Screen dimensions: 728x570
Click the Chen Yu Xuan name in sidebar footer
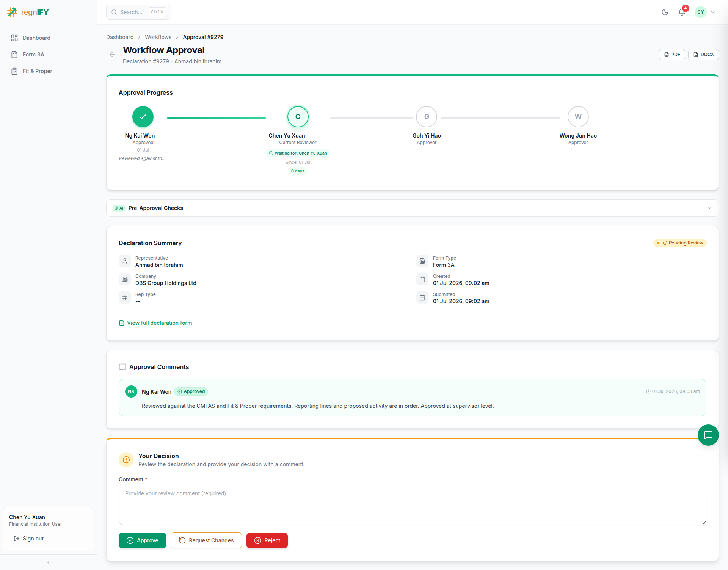(x=27, y=517)
